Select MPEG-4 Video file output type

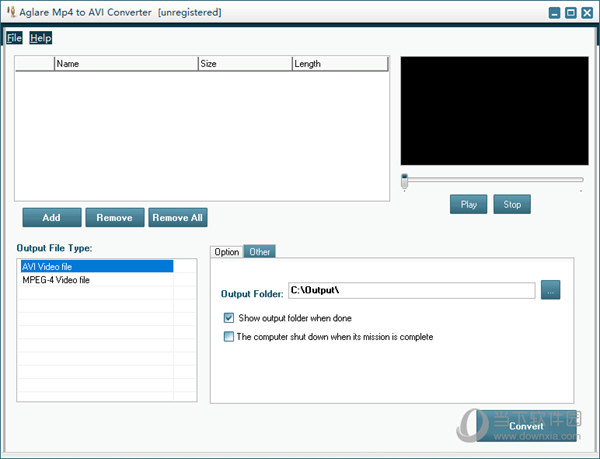coord(97,280)
